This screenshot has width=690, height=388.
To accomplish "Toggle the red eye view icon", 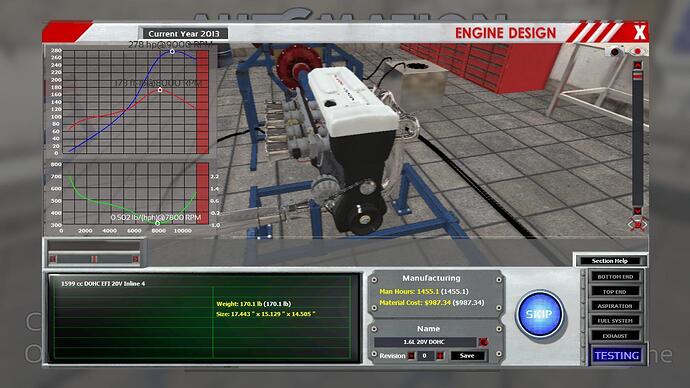I will 638,52.
